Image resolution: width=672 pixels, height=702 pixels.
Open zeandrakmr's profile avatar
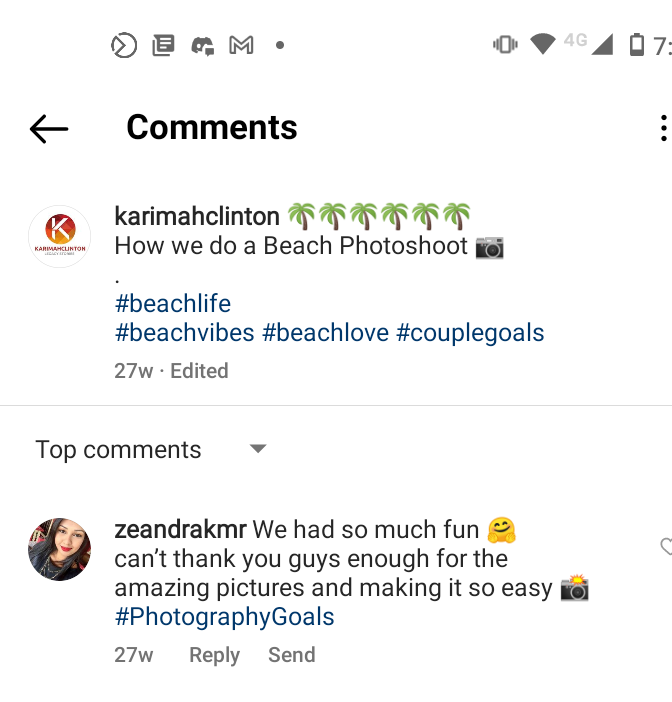click(x=60, y=549)
